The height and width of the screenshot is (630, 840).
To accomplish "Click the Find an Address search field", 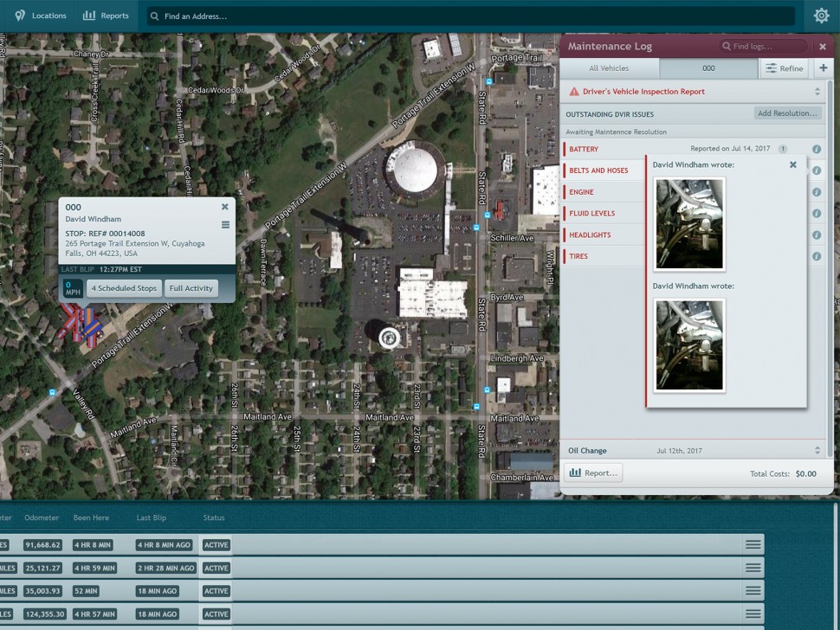I will 470,16.
